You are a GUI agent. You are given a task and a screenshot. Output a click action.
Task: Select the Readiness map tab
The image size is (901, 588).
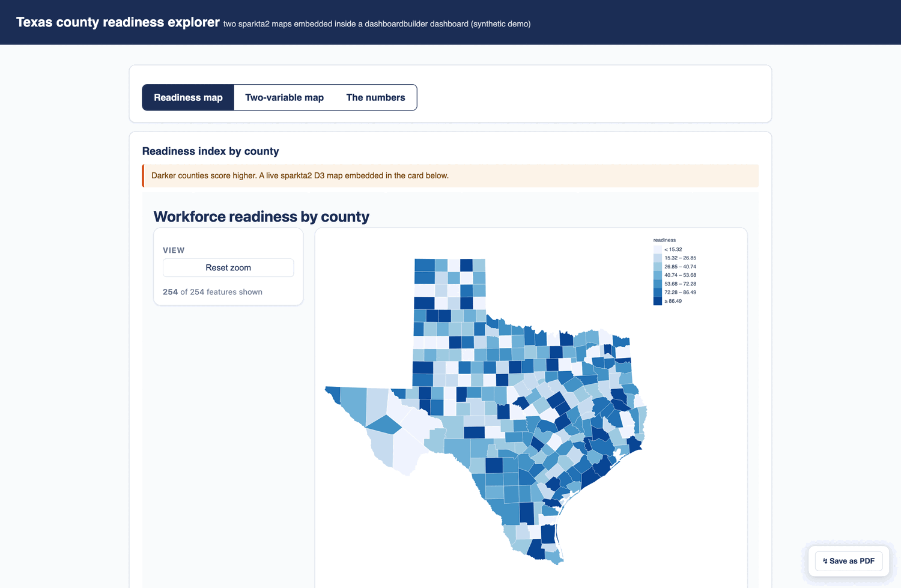188,97
